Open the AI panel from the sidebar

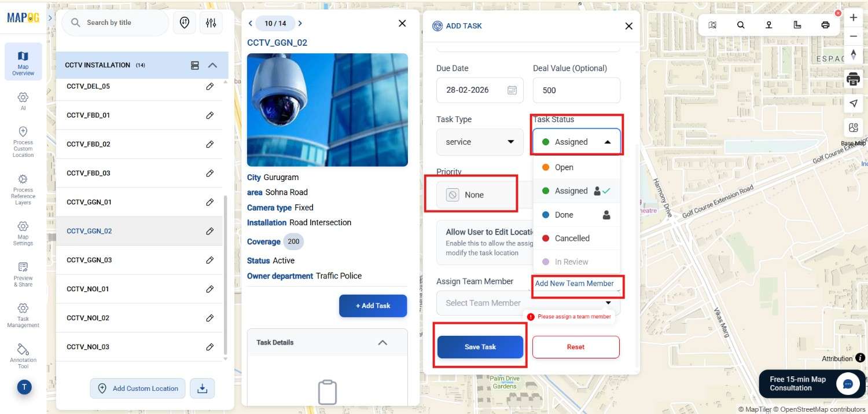(x=23, y=102)
